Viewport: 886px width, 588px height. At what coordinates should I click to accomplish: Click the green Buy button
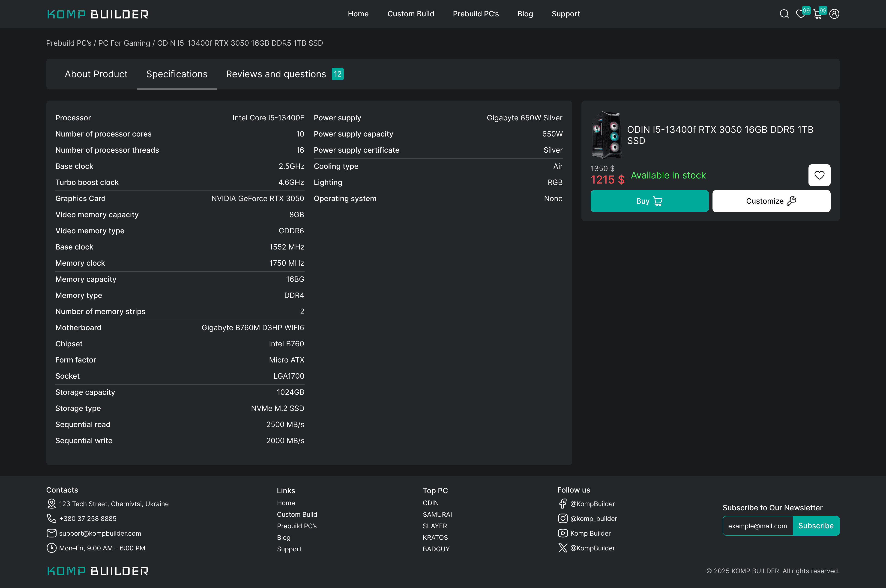tap(649, 201)
